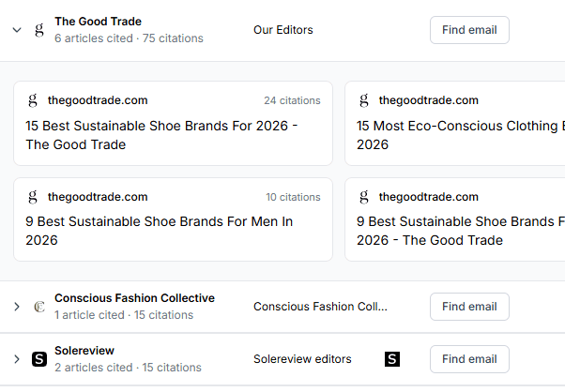Viewport: 565px width, 392px height.
Task: Click '10 citations' count on Men card
Action: click(x=294, y=197)
